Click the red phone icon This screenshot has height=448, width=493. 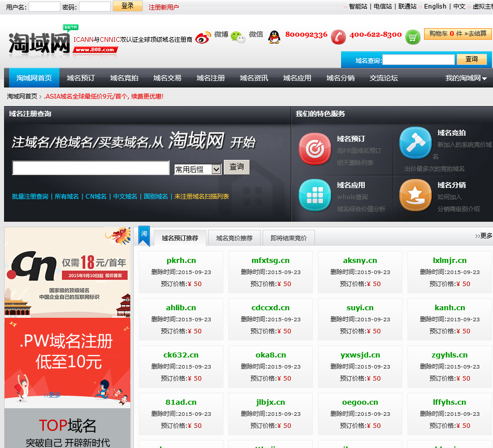tap(338, 37)
